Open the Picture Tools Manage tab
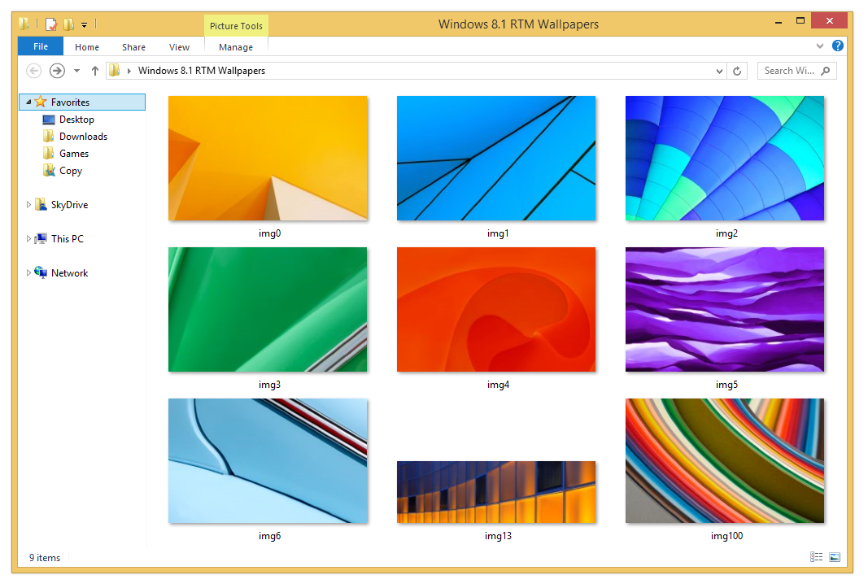Image resolution: width=868 pixels, height=588 pixels. point(235,47)
